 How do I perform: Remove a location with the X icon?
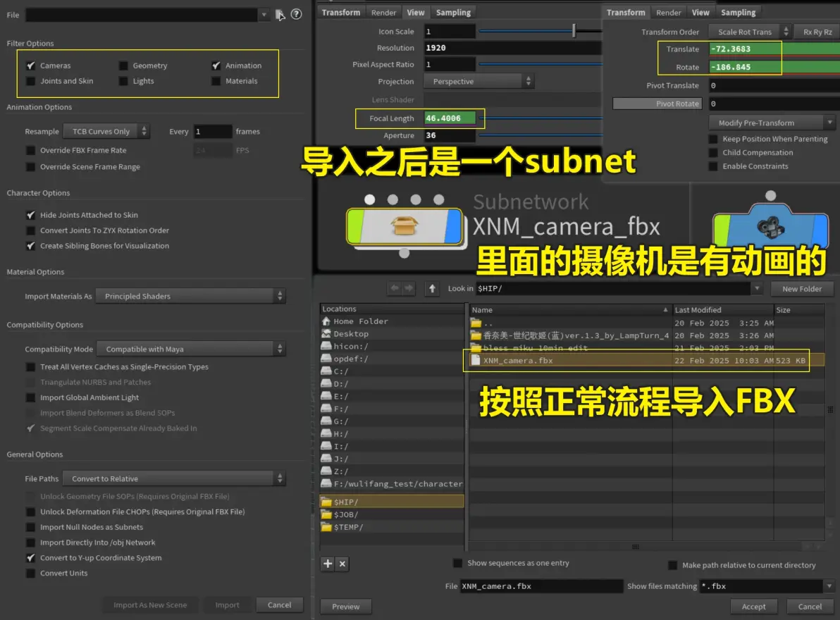[x=342, y=564]
